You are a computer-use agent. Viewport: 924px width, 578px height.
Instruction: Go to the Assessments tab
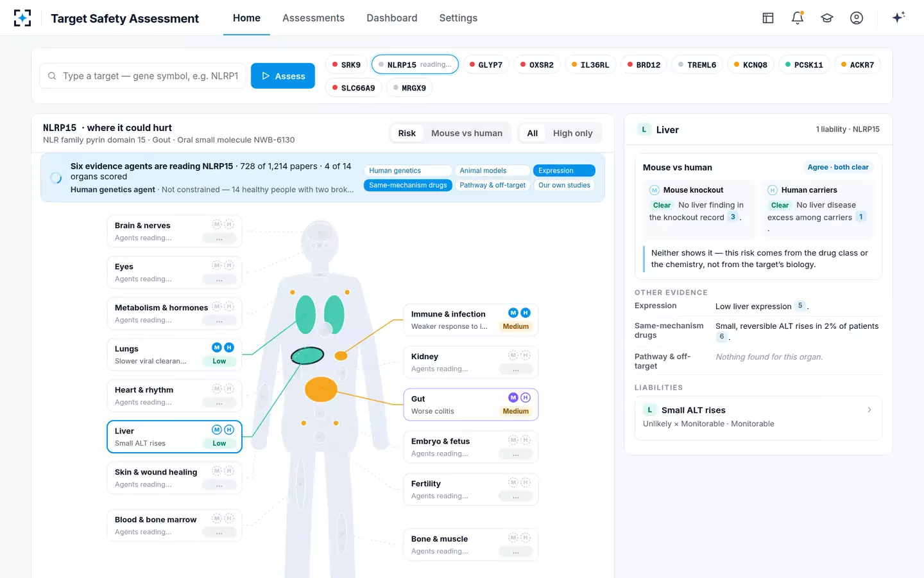pos(313,18)
